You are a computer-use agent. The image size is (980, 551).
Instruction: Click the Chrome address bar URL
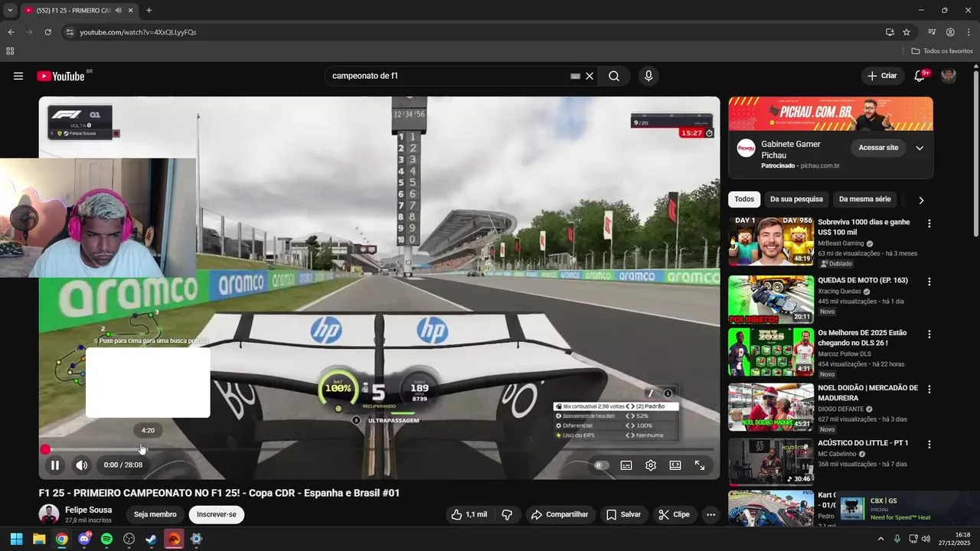(138, 32)
